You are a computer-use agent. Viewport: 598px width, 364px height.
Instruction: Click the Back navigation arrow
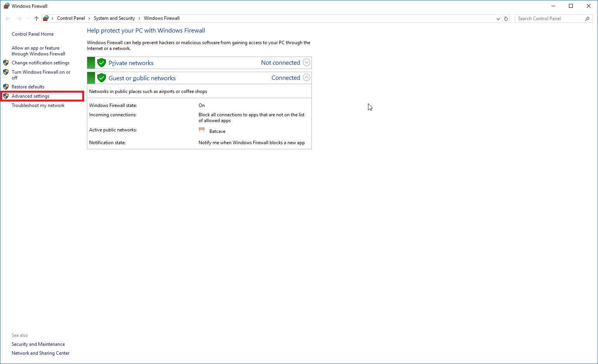click(8, 19)
